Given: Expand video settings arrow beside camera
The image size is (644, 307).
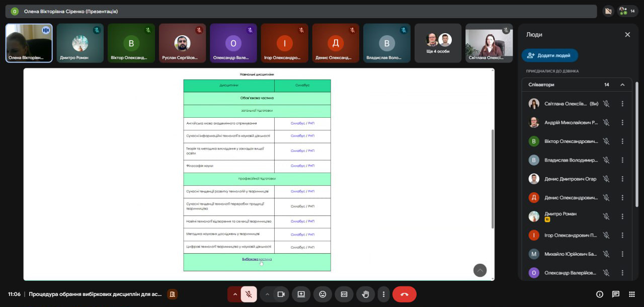Looking at the screenshot, I should 267,294.
